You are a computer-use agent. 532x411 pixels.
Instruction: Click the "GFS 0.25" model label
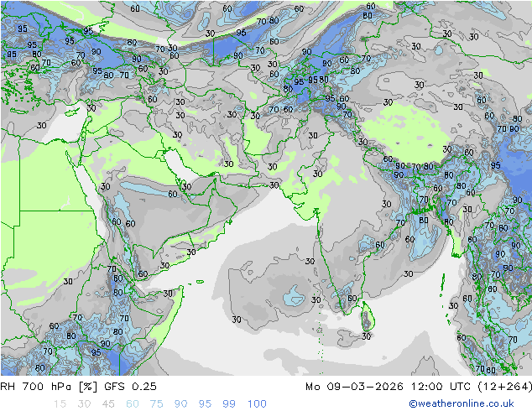[130, 387]
